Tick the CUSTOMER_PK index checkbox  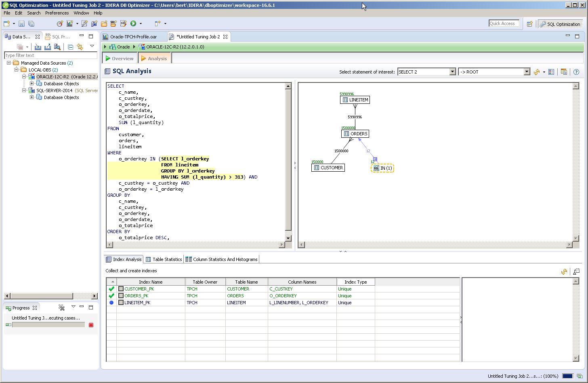(x=121, y=289)
